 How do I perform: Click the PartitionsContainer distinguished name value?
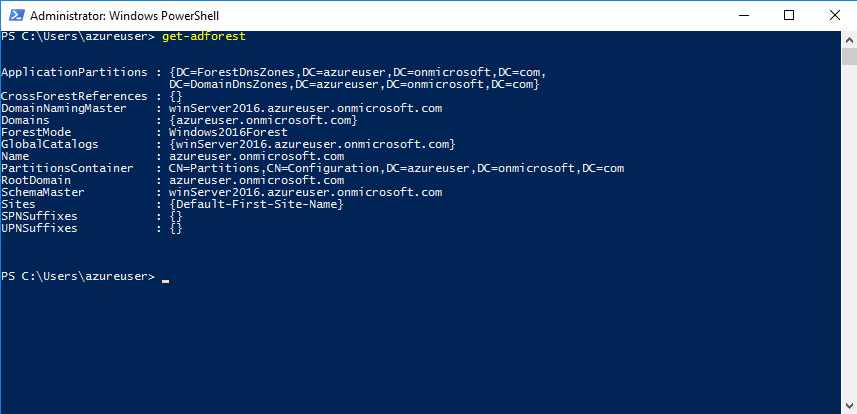397,168
